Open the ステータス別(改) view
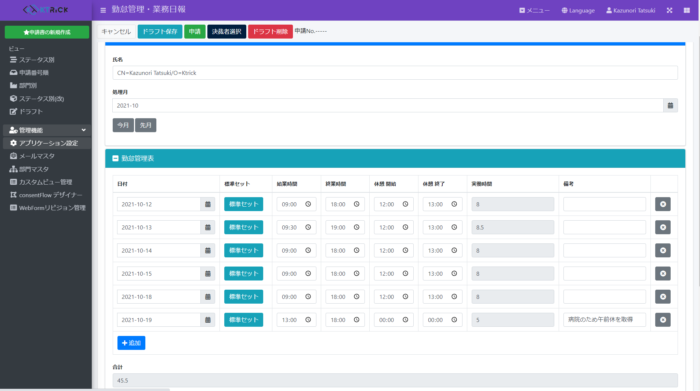The image size is (700, 391). pos(37,99)
